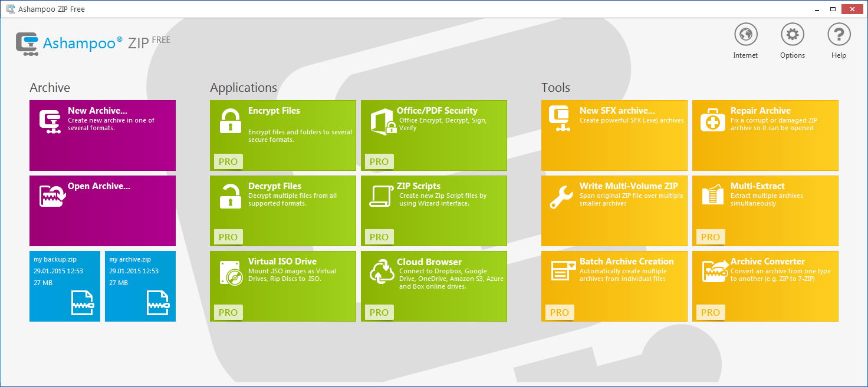
Task: Click the ZIP Scripts scroll icon
Action: tap(381, 196)
